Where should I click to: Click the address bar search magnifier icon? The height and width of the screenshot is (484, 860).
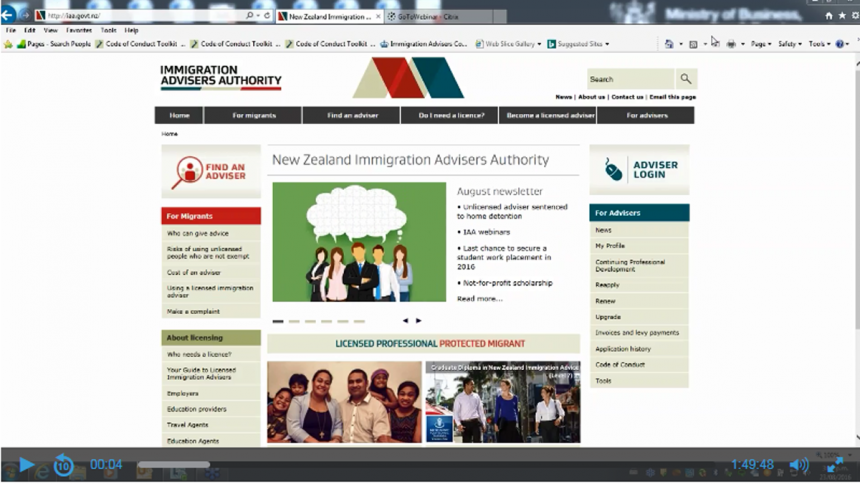[x=250, y=15]
